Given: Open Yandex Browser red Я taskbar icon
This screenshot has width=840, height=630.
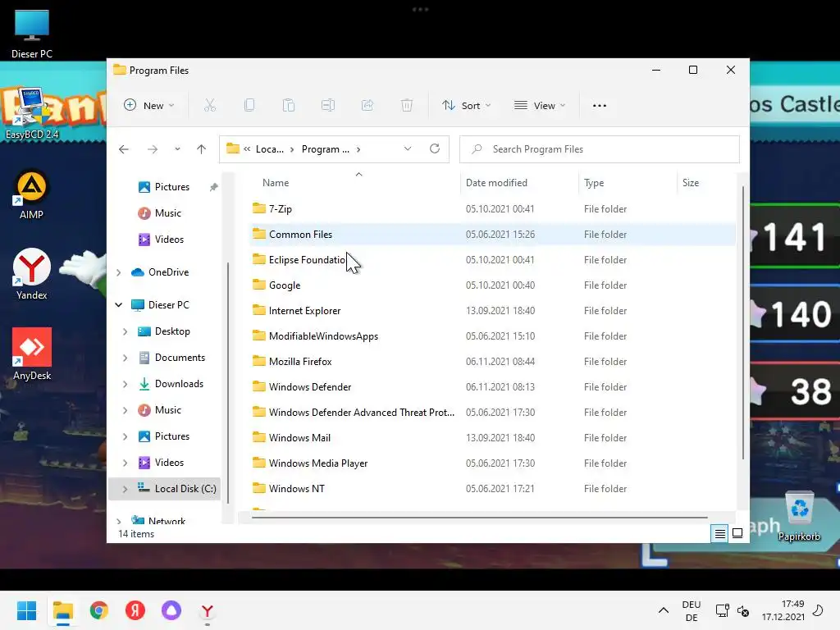Looking at the screenshot, I should [x=135, y=610].
